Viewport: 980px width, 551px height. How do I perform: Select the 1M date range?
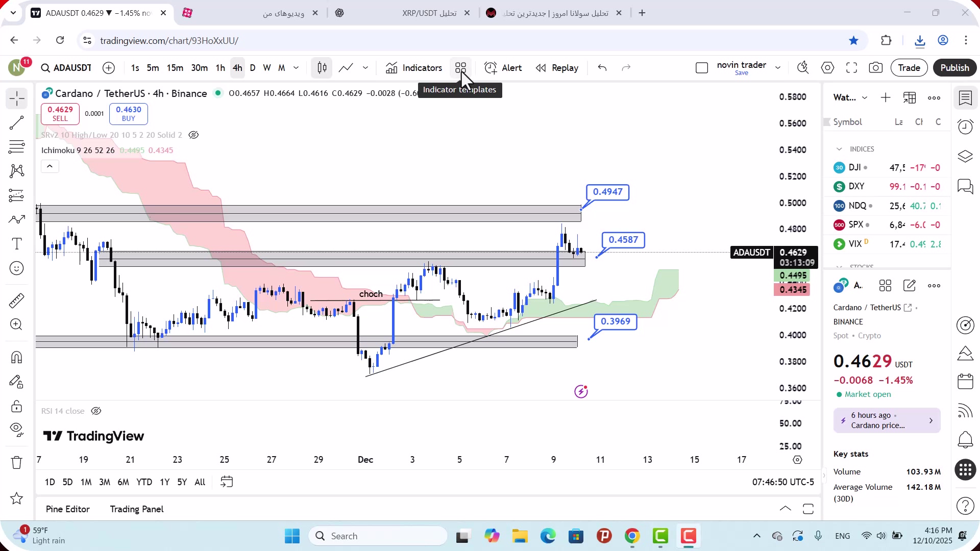86,482
